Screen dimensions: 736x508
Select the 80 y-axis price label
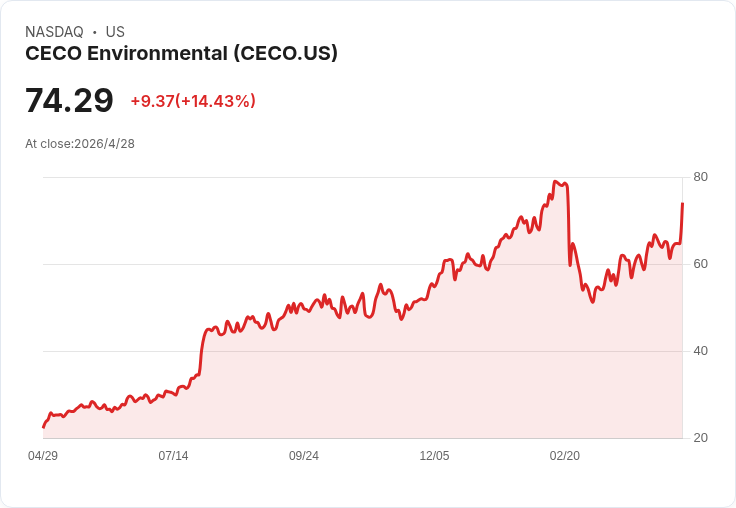point(700,177)
